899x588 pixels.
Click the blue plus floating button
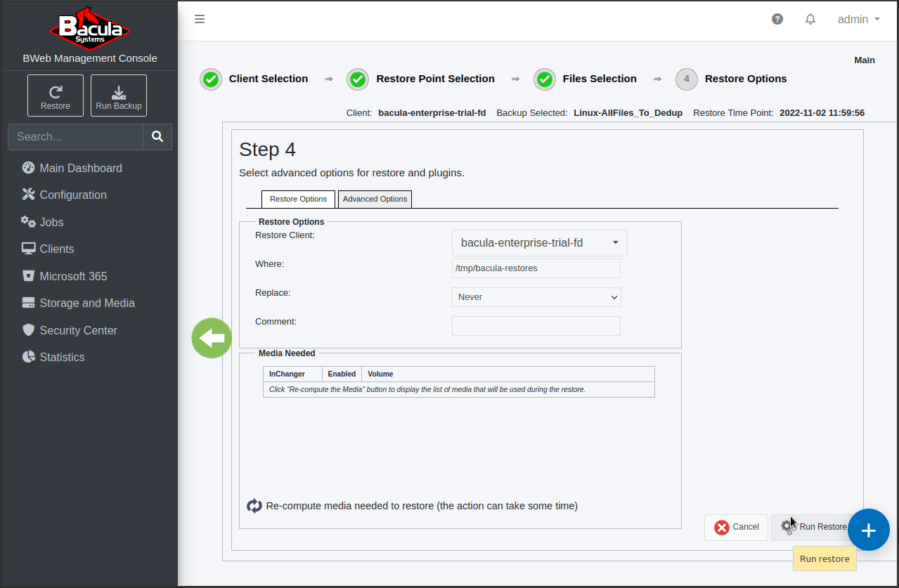869,530
